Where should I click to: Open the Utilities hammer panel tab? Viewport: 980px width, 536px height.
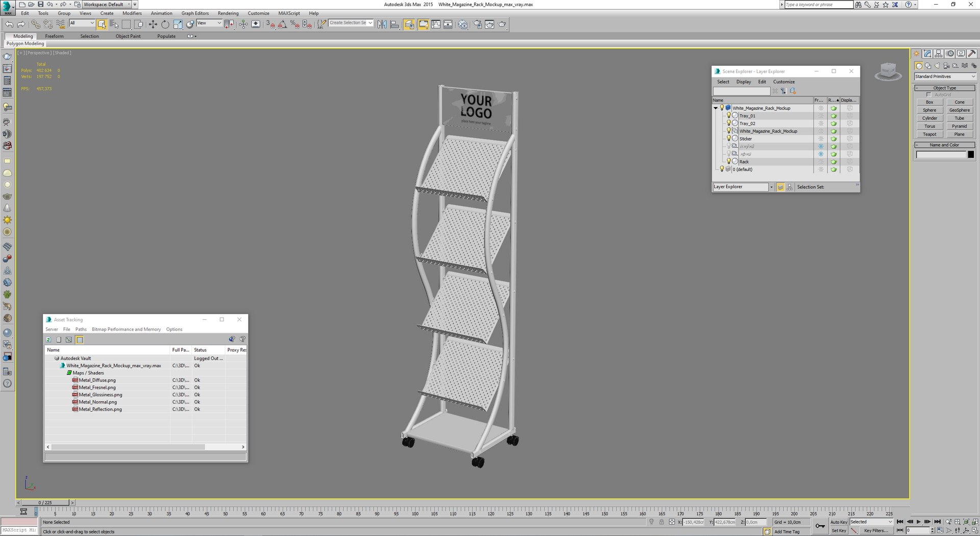click(972, 54)
